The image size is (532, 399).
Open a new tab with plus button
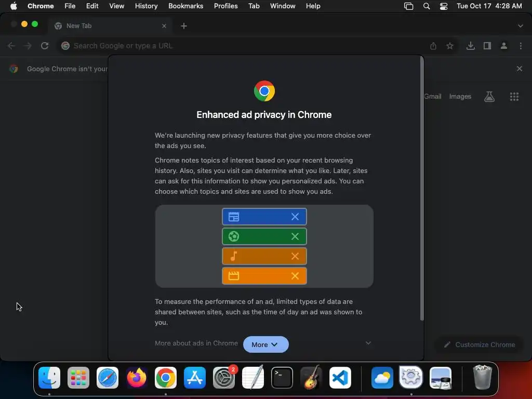(x=184, y=26)
